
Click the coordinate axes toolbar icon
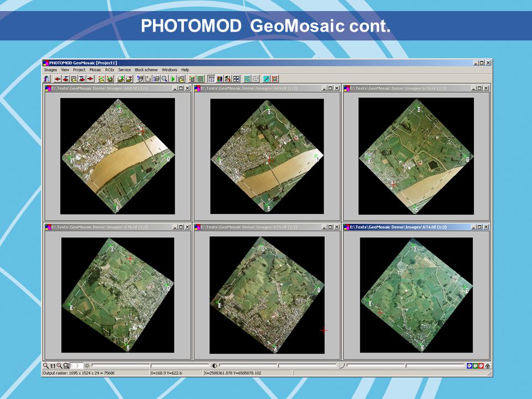pos(148,79)
